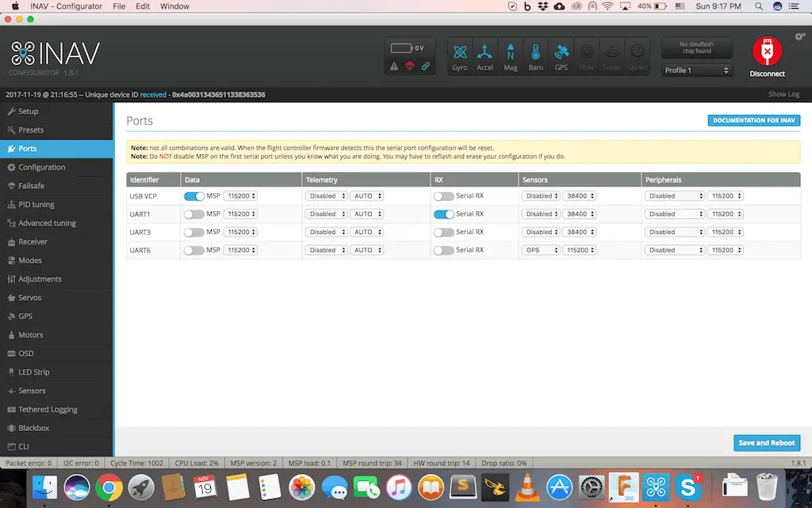Image resolution: width=812 pixels, height=508 pixels.
Task: Open UART1 sensors 38400 baud dropdown
Action: [580, 214]
